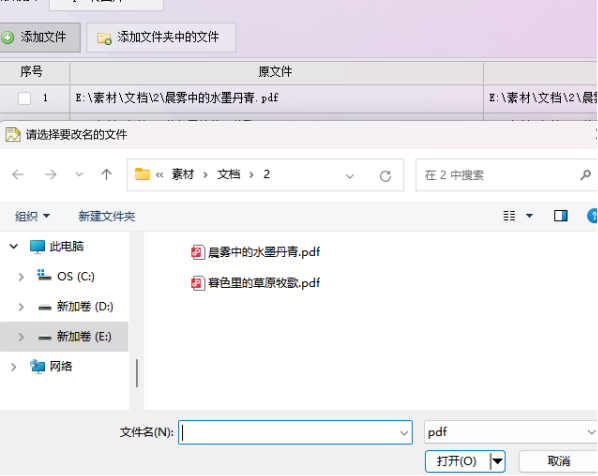
Task: Click the search magnifier icon
Action: point(585,175)
